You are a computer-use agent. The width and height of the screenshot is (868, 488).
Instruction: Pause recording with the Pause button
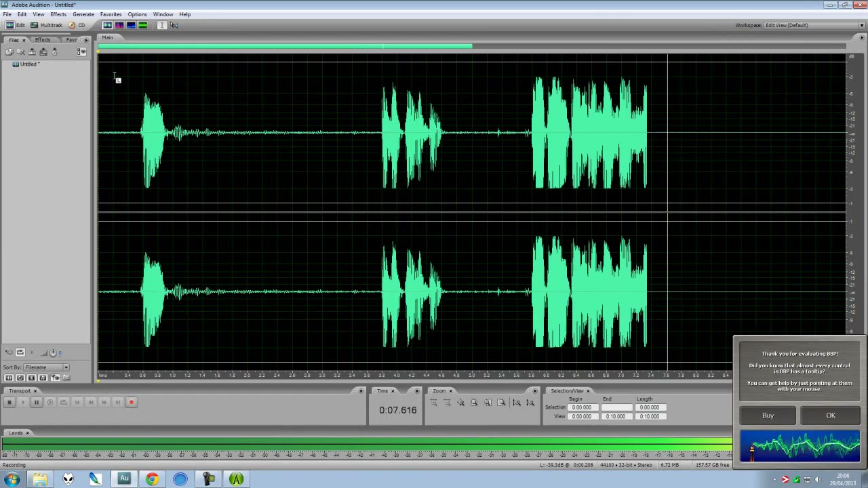37,403
